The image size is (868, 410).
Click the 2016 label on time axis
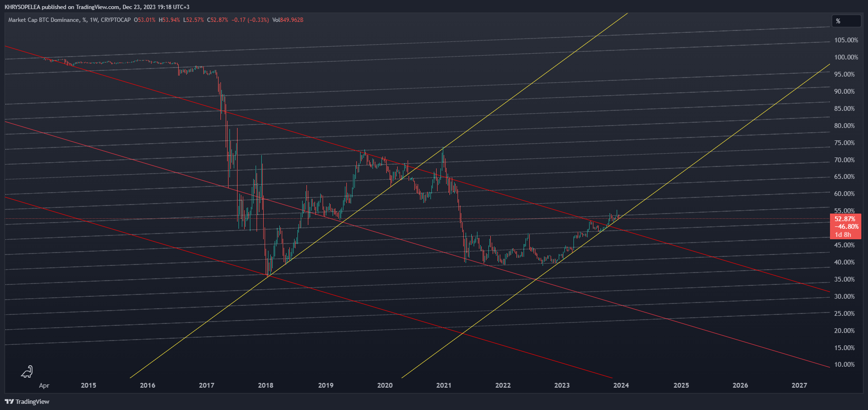(x=147, y=385)
